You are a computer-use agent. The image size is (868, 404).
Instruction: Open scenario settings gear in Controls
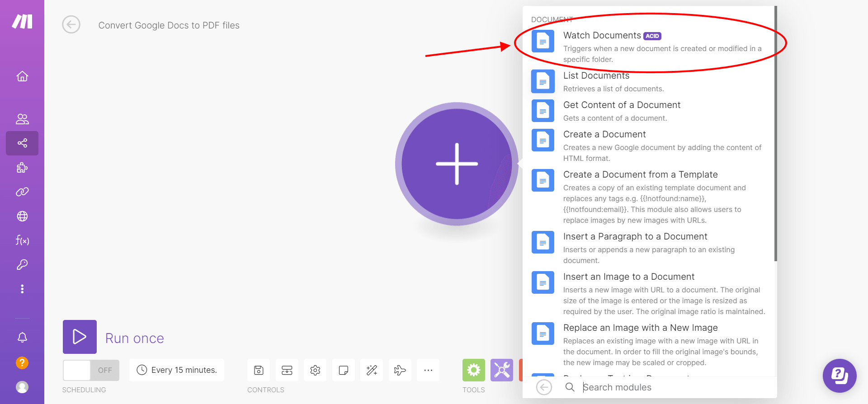pos(315,371)
